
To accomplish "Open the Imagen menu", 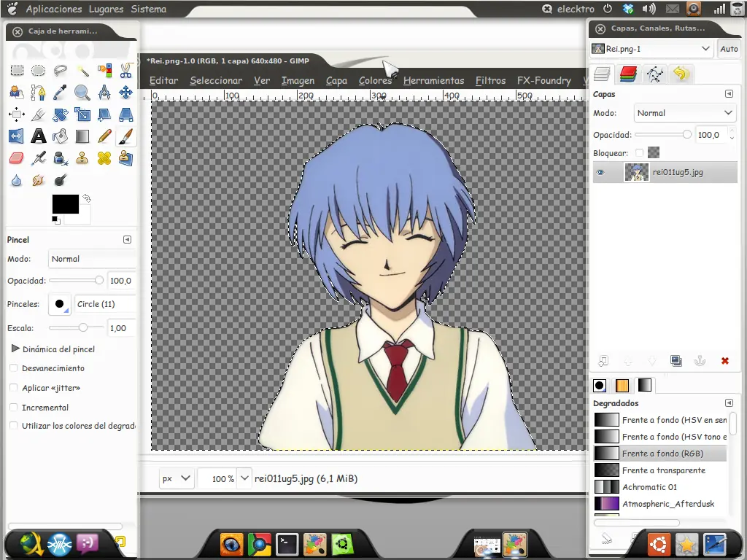I will pos(298,80).
